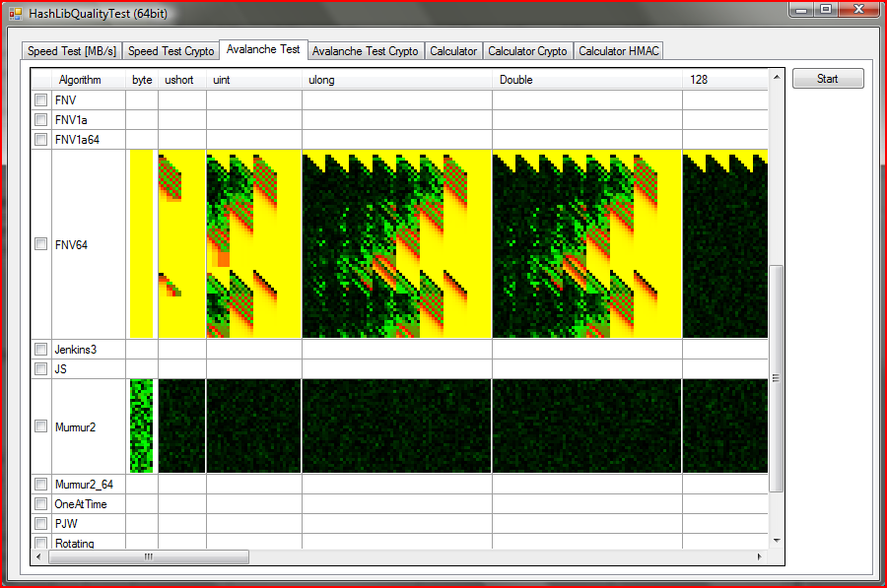Click the FNV64 byte avalanche image

141,243
